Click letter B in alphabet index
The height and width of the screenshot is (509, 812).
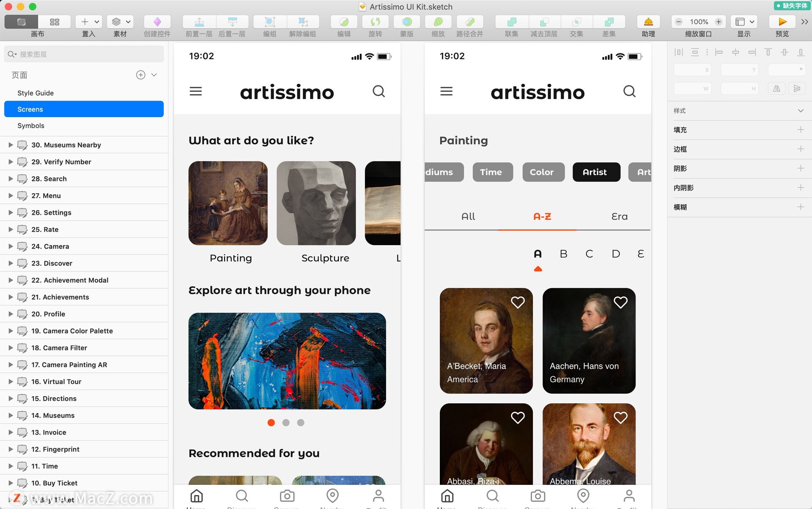point(563,254)
